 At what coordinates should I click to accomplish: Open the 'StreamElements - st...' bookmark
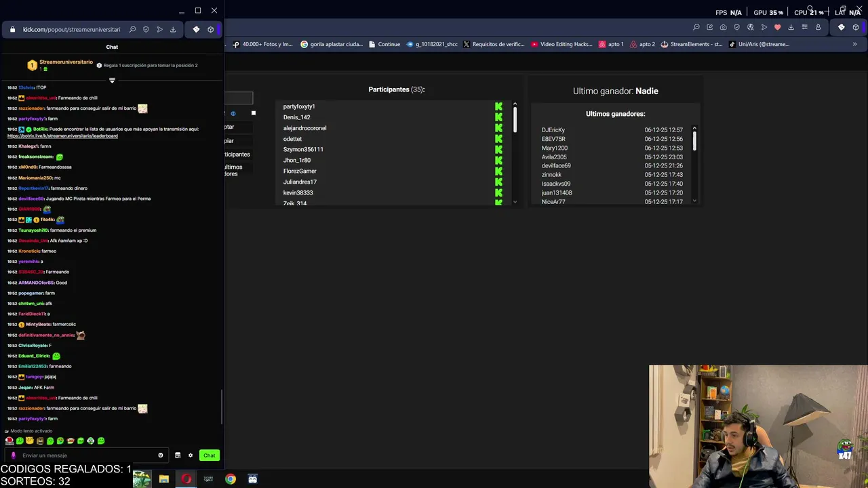692,44
